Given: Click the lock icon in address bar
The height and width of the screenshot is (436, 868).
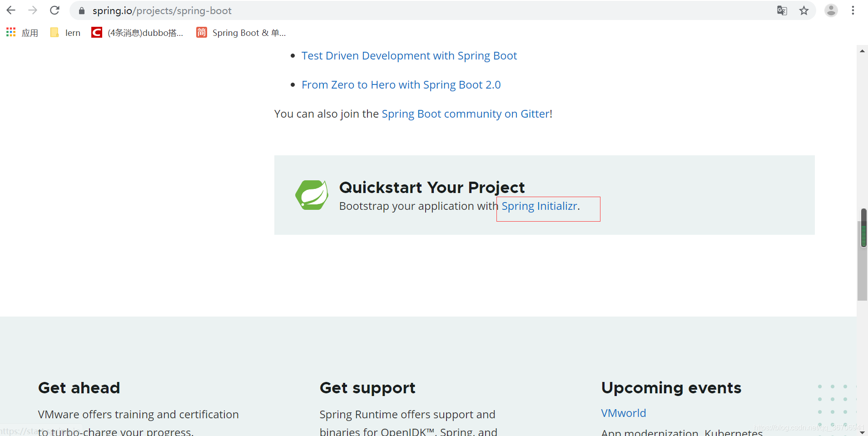Looking at the screenshot, I should click(82, 11).
